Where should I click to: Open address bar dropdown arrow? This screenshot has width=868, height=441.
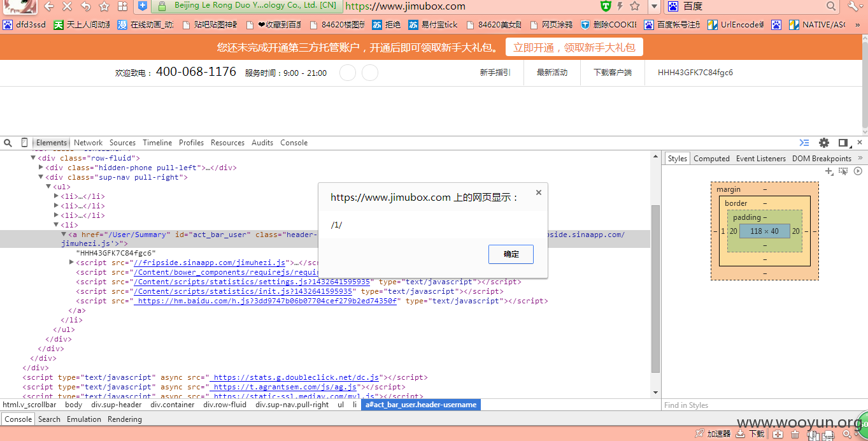click(x=653, y=6)
